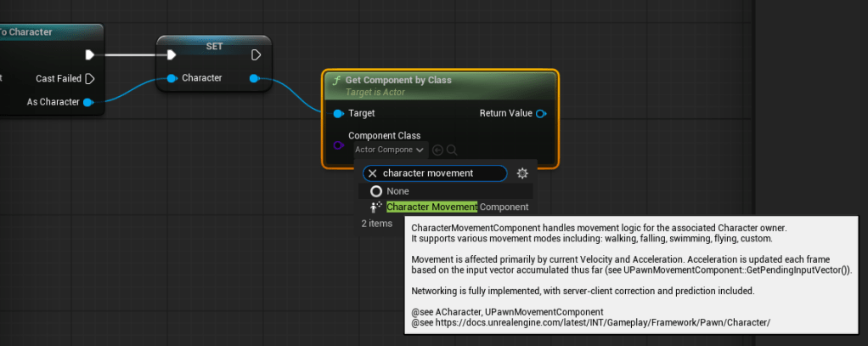868x346 pixels.
Task: Click the As Character output pin
Action: (87, 102)
